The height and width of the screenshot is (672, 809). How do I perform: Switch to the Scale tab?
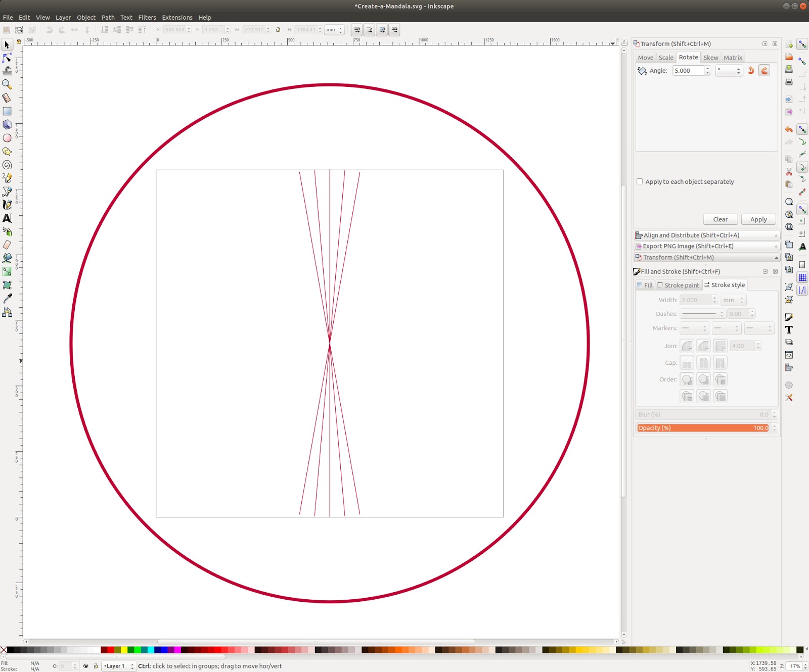pyautogui.click(x=666, y=58)
